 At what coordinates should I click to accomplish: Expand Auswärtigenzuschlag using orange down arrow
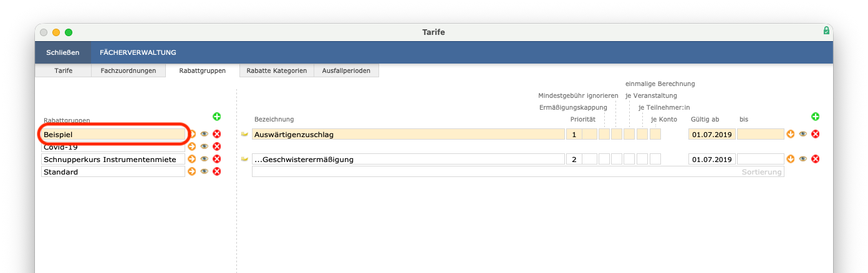(x=791, y=134)
